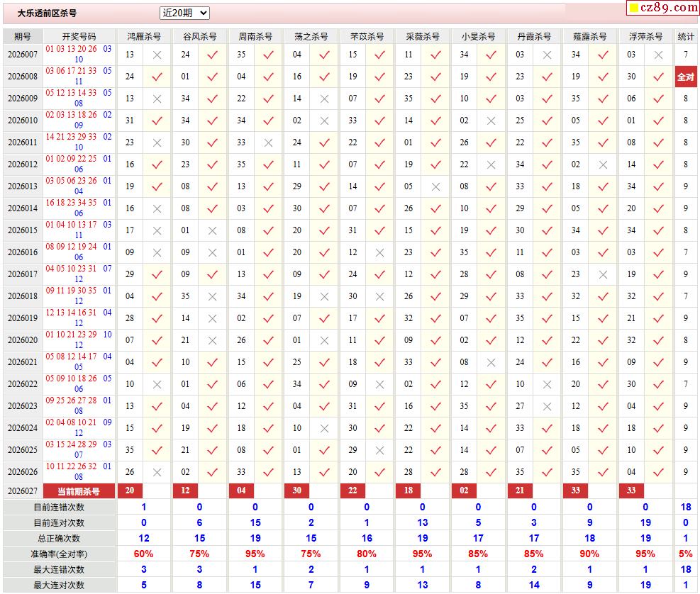Click the 统计 column header

[x=686, y=36]
